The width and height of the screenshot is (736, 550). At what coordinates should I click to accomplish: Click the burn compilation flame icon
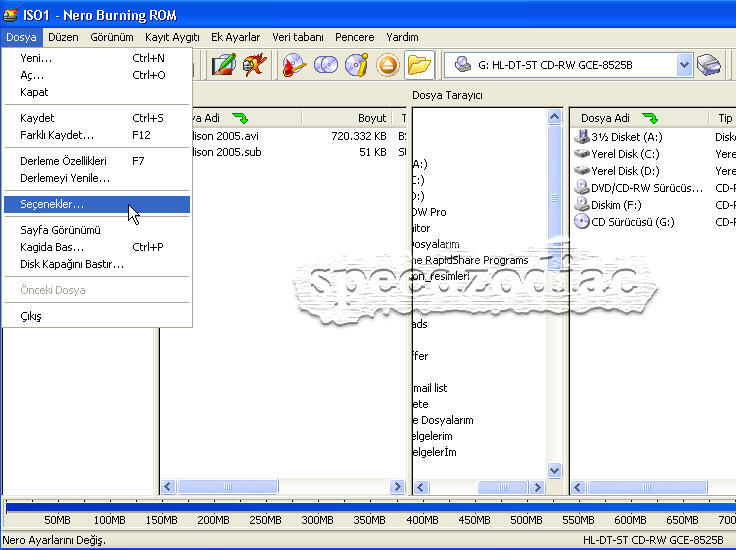[255, 65]
